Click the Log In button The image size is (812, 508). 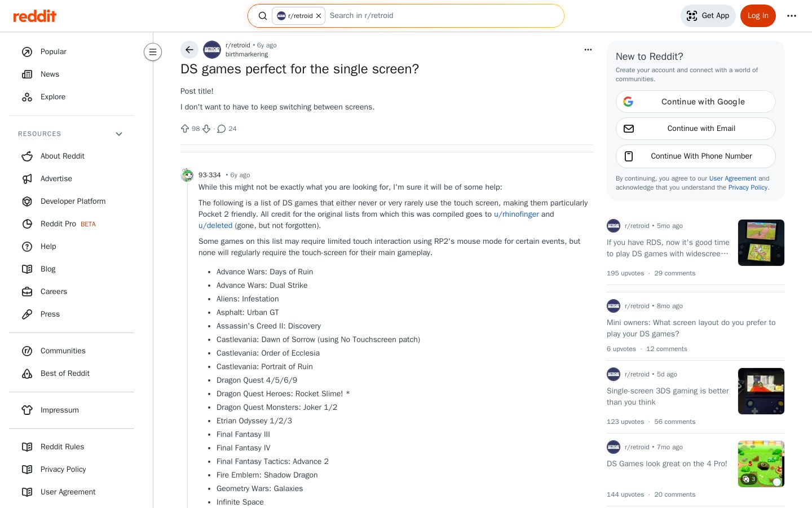pyautogui.click(x=758, y=16)
